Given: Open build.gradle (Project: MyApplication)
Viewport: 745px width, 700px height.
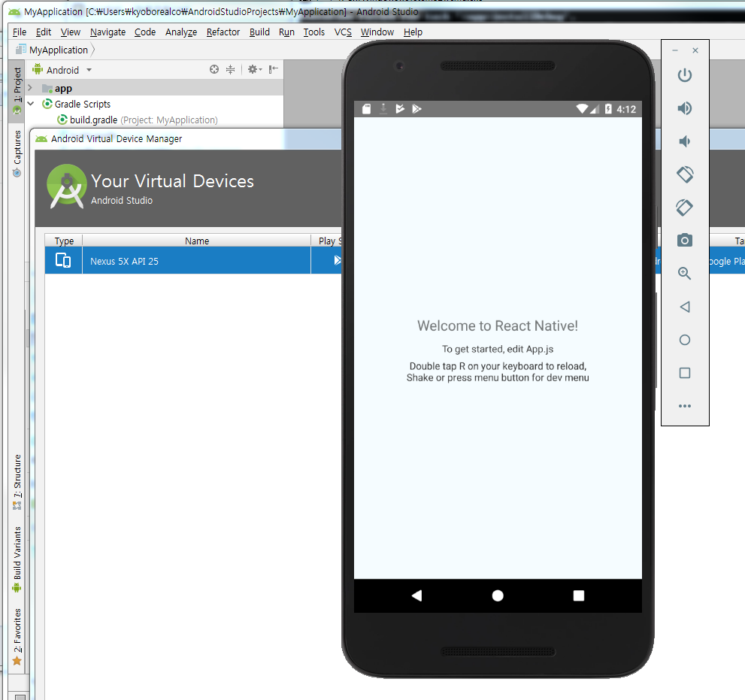Looking at the screenshot, I should [138, 120].
